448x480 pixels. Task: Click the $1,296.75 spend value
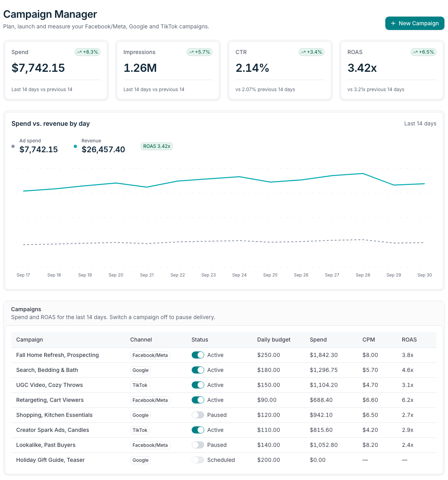[x=324, y=370]
